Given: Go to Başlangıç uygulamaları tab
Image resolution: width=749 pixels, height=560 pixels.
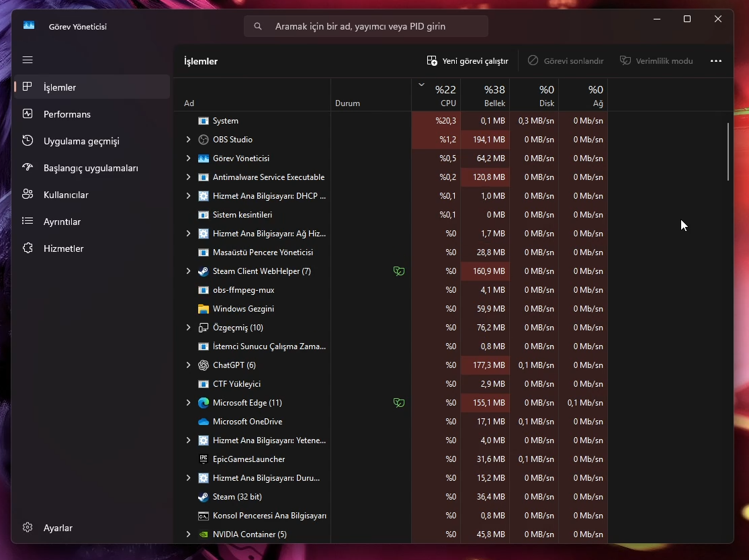Looking at the screenshot, I should click(92, 168).
